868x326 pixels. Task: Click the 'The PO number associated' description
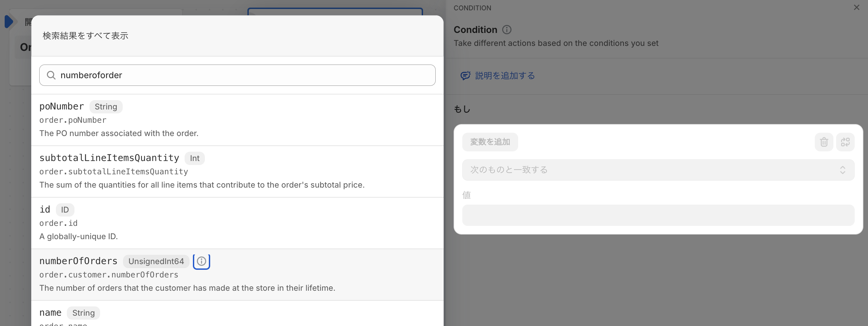click(119, 133)
